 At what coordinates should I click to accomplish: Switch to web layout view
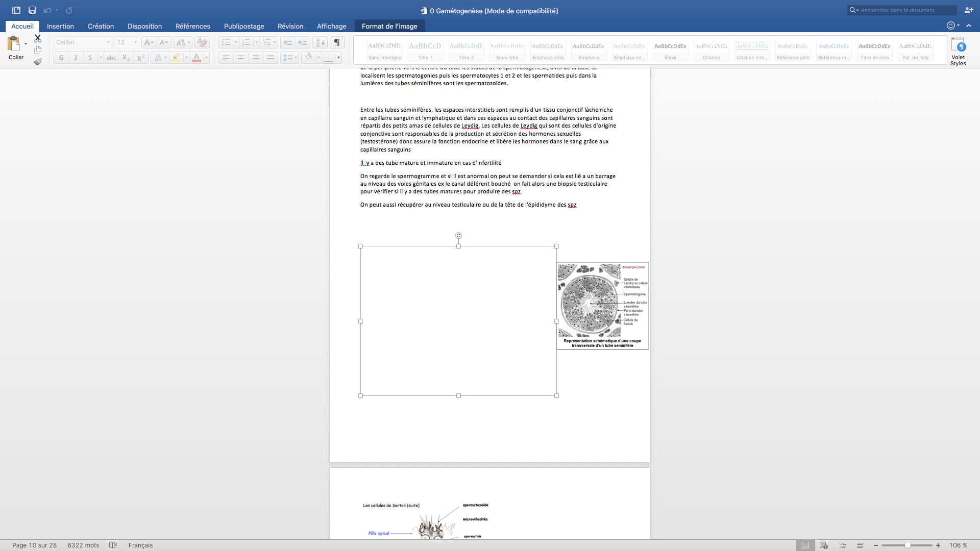[x=823, y=545]
